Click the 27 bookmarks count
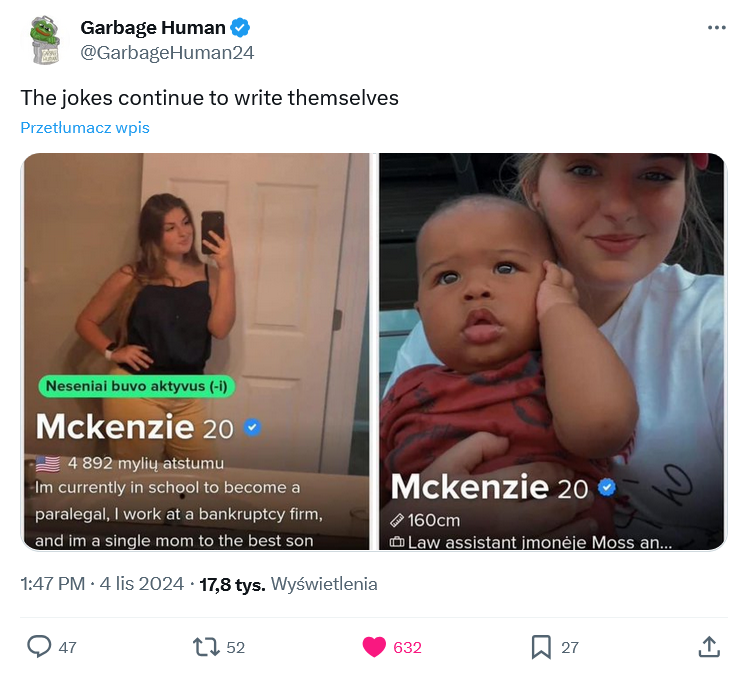The height and width of the screenshot is (676, 748). click(x=569, y=647)
